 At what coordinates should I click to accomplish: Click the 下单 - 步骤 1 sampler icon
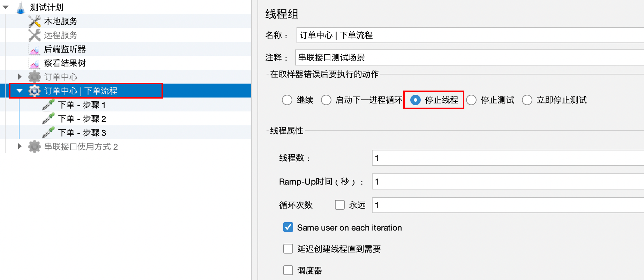pyautogui.click(x=48, y=105)
